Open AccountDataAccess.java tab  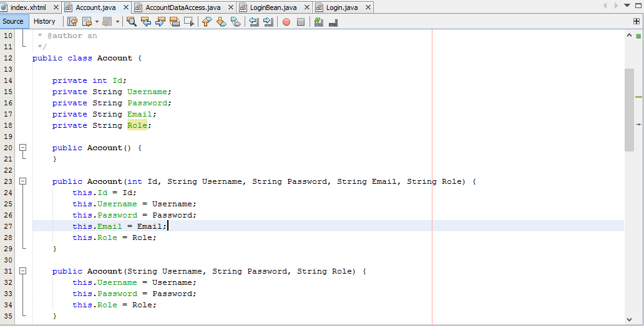pos(183,7)
